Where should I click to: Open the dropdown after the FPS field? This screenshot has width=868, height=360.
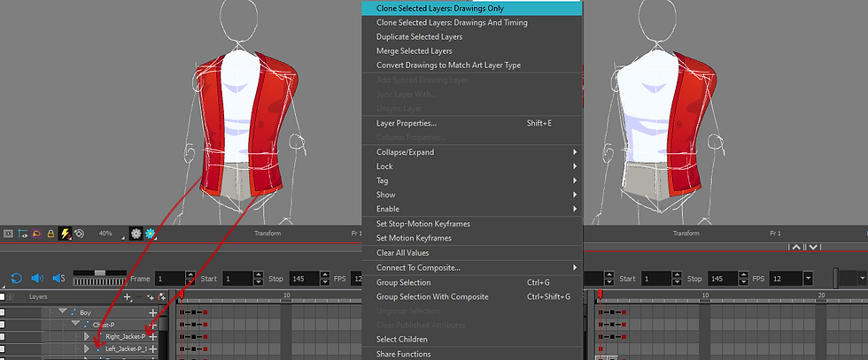pos(862,278)
